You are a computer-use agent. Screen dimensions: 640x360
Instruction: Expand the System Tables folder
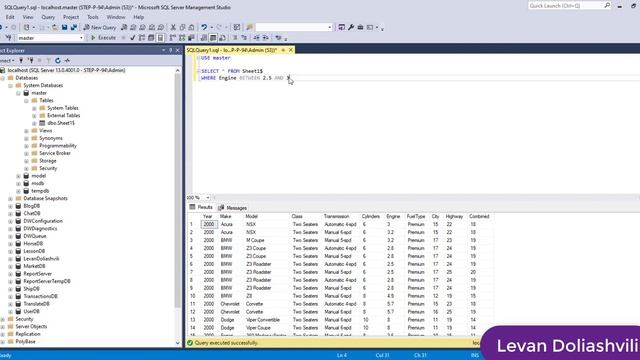(34, 108)
